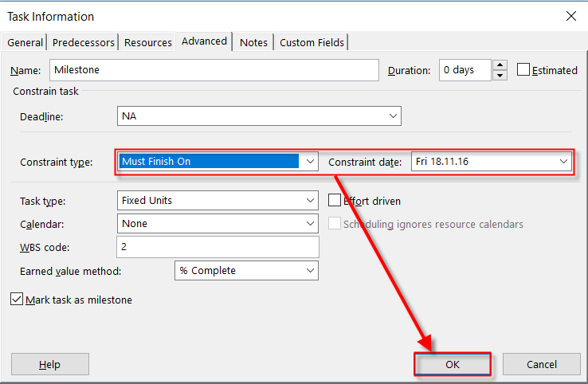This screenshot has height=384, width=588.
Task: Open the Custom Fields tab
Action: pos(312,42)
